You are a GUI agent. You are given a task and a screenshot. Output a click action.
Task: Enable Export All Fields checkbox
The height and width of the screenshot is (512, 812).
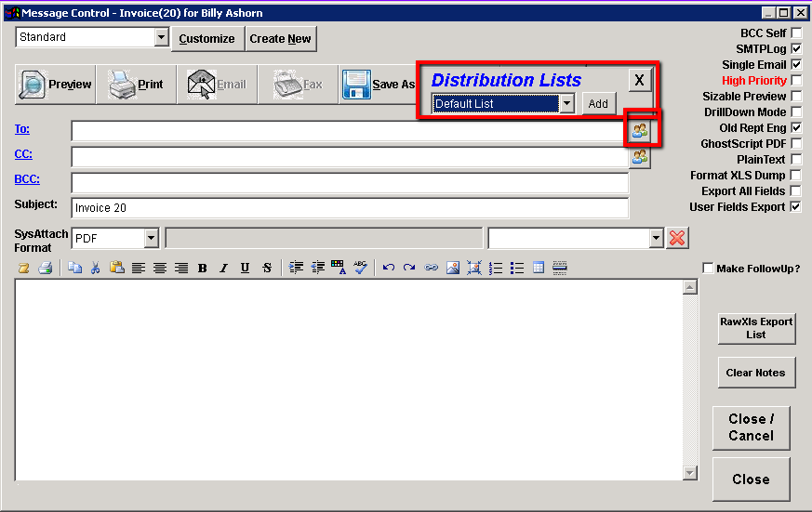pyautogui.click(x=795, y=190)
